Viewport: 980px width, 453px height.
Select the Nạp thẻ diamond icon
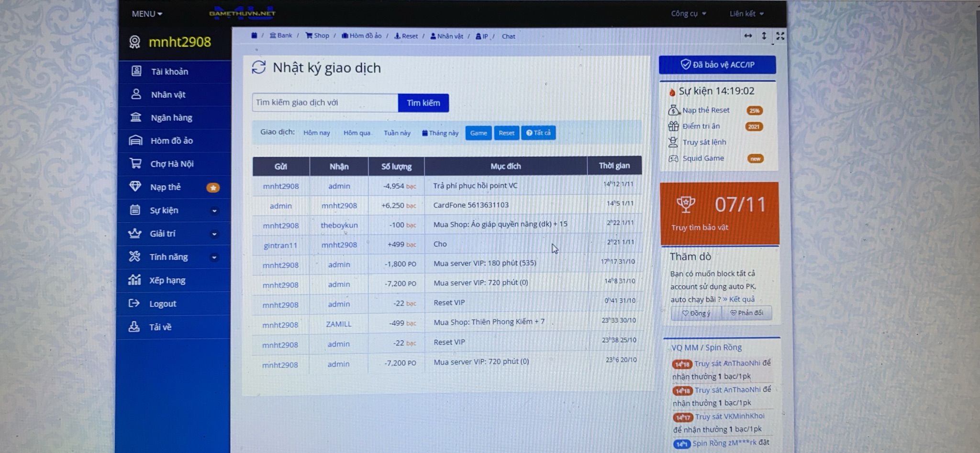[135, 186]
